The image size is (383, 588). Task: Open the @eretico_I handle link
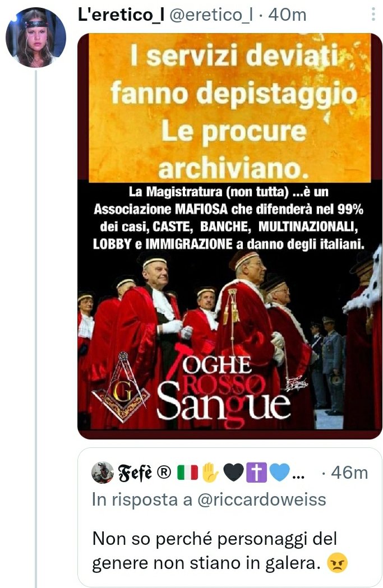pyautogui.click(x=211, y=15)
